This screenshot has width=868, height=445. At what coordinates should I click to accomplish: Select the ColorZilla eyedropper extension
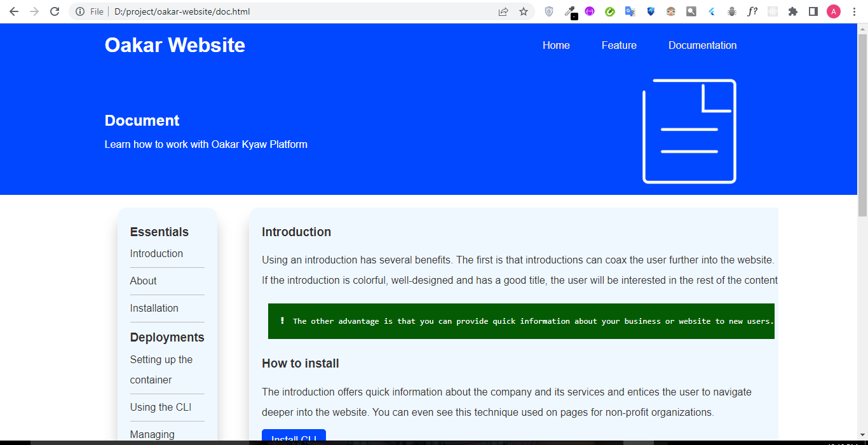click(x=570, y=11)
